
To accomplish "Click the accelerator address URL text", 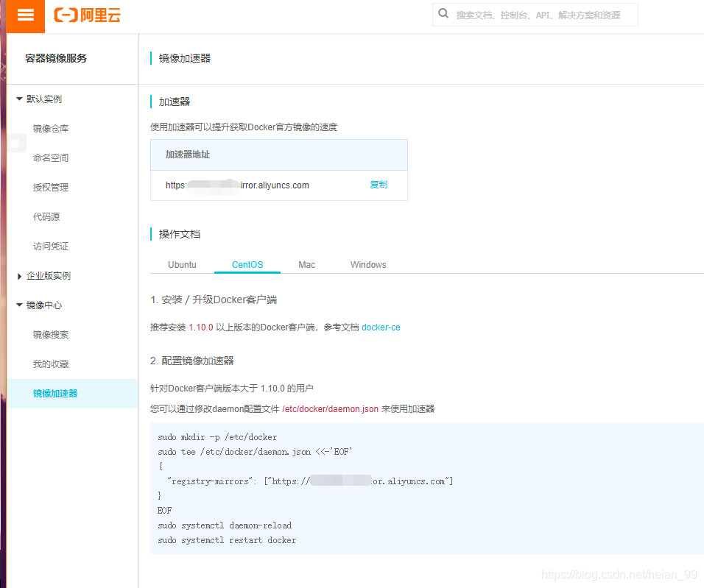I will point(237,185).
